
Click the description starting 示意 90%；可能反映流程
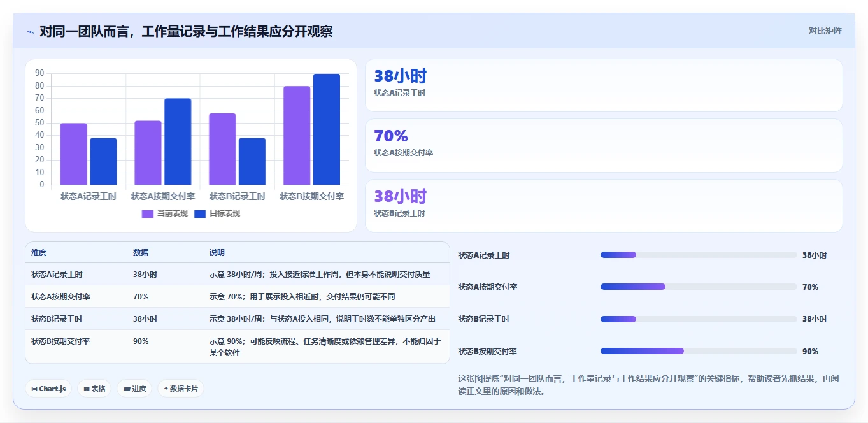point(325,347)
